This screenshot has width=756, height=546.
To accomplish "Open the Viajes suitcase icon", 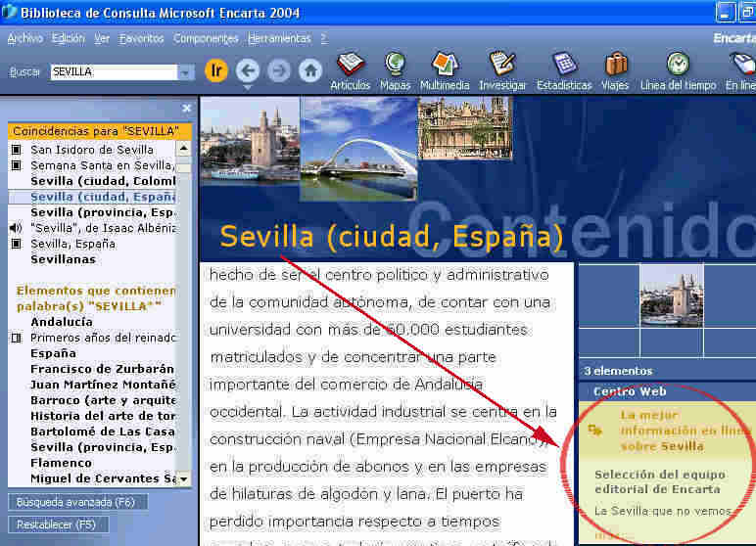I will pyautogui.click(x=615, y=66).
